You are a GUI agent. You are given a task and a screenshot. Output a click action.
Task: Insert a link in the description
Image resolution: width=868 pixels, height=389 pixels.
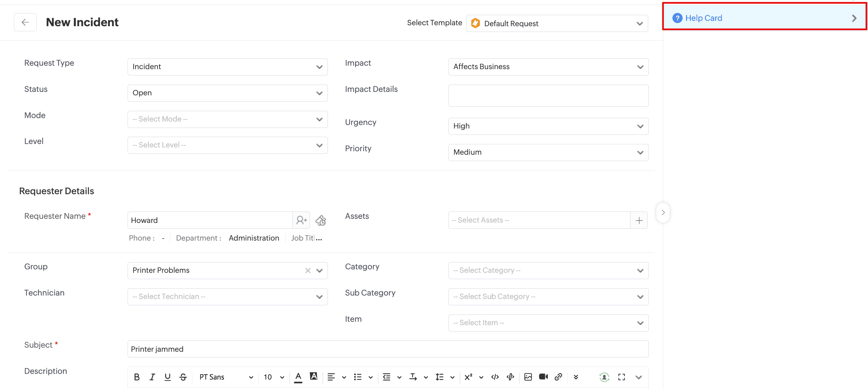558,377
